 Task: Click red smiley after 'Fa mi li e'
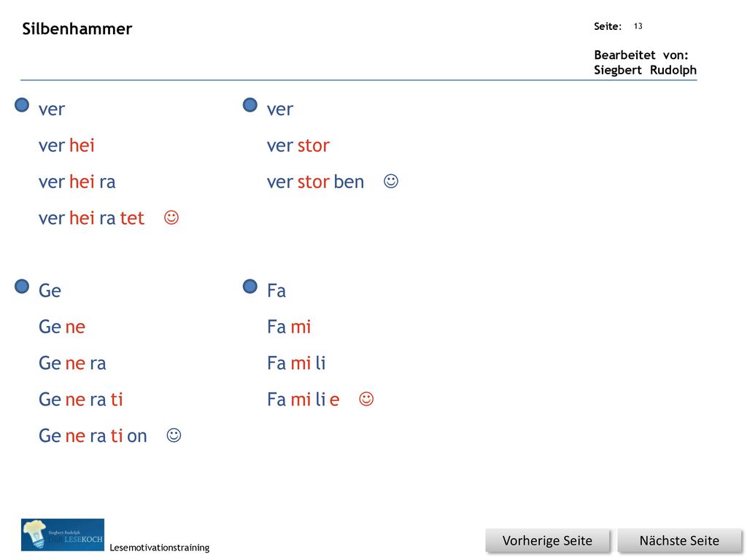click(366, 399)
